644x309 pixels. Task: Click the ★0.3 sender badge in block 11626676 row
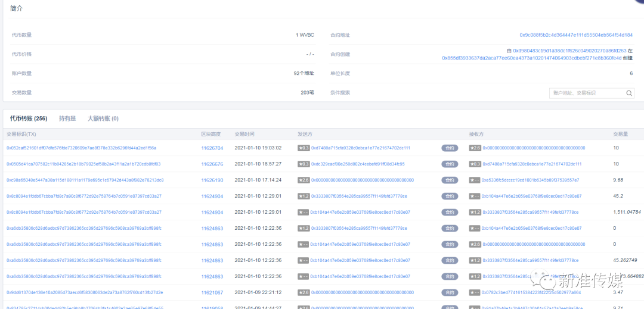pyautogui.click(x=304, y=164)
